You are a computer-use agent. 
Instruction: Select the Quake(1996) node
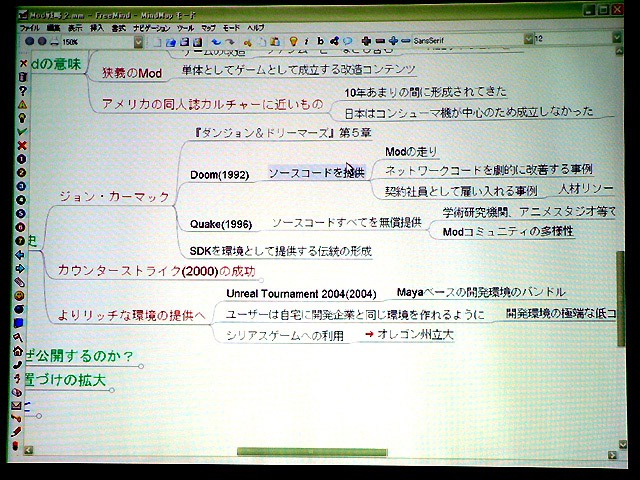coord(221,223)
